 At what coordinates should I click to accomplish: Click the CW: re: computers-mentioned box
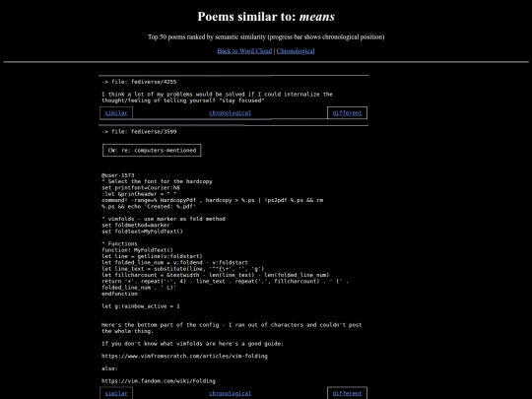tap(152, 151)
